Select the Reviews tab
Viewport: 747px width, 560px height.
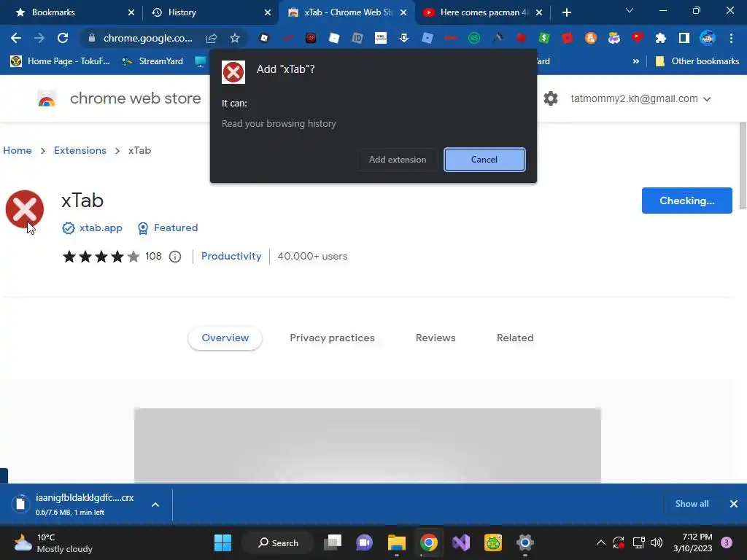click(x=436, y=338)
